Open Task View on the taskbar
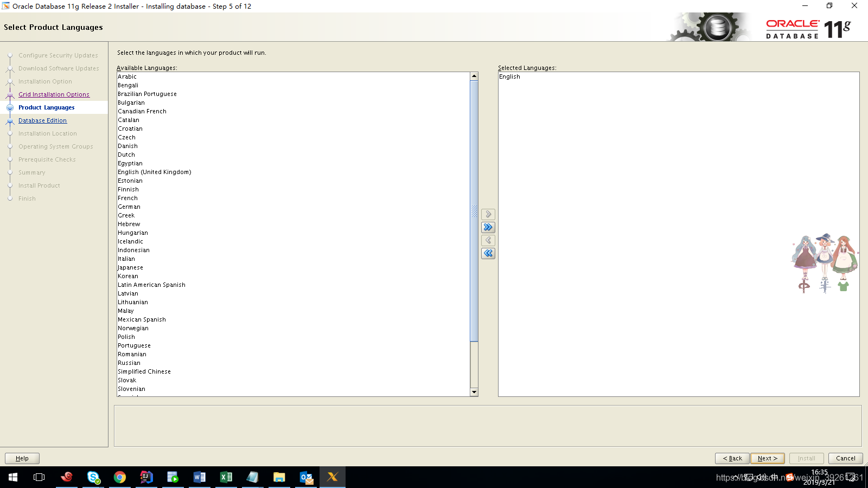 [x=39, y=477]
